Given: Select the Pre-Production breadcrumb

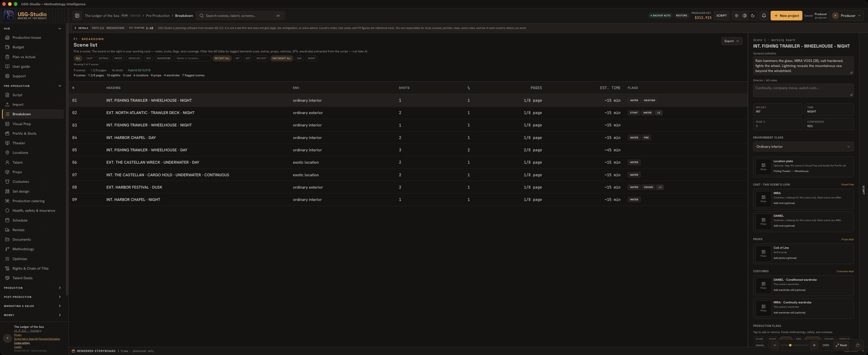Looking at the screenshot, I should click(x=157, y=16).
